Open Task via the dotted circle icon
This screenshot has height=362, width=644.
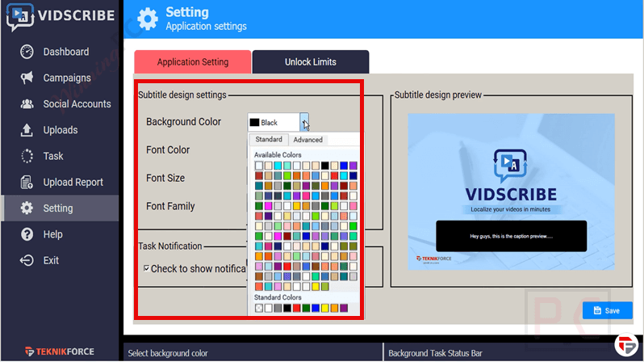pos(27,156)
